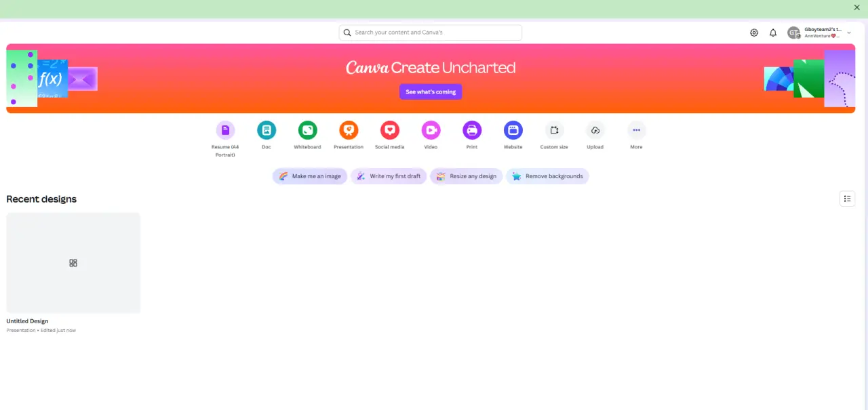Click the Recent designs heading
The height and width of the screenshot is (410, 868).
coord(41,199)
